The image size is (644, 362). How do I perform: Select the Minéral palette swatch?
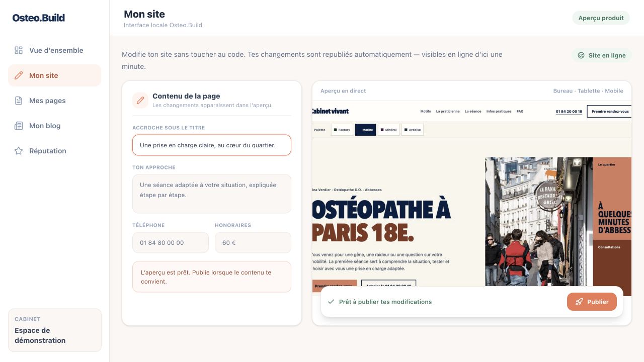[388, 130]
